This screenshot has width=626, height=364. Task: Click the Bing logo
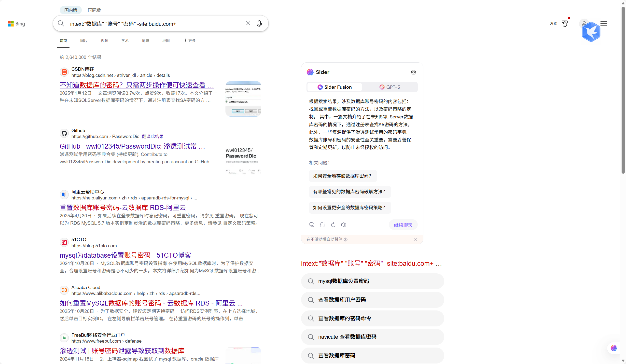pos(16,24)
